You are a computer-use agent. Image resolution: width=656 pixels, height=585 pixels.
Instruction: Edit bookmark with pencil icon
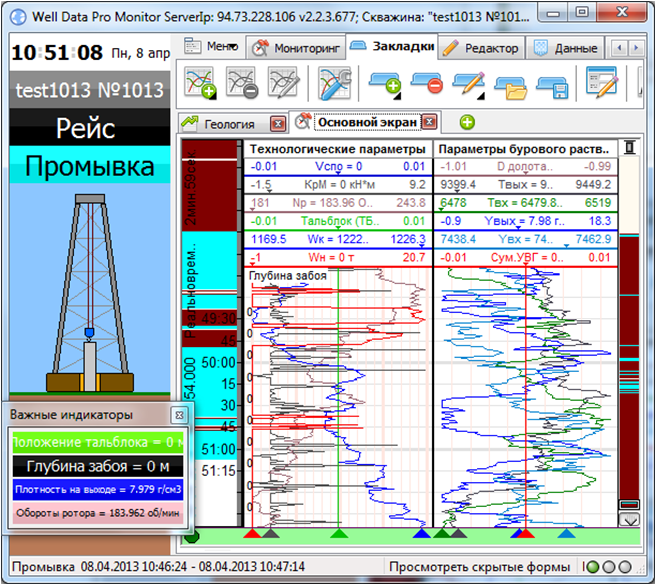[469, 84]
